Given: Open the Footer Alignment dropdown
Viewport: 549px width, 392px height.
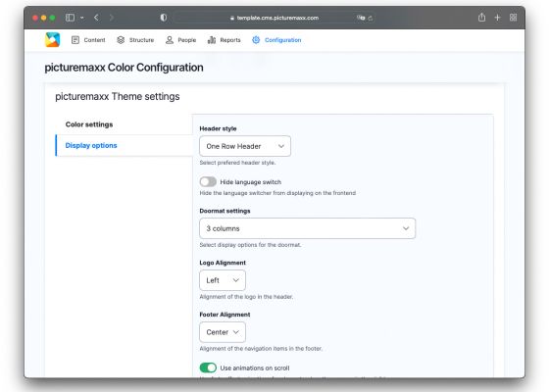Looking at the screenshot, I should [223, 332].
